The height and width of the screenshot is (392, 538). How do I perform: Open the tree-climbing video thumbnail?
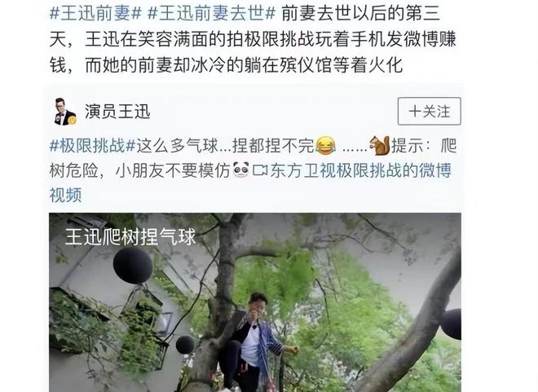(x=255, y=302)
